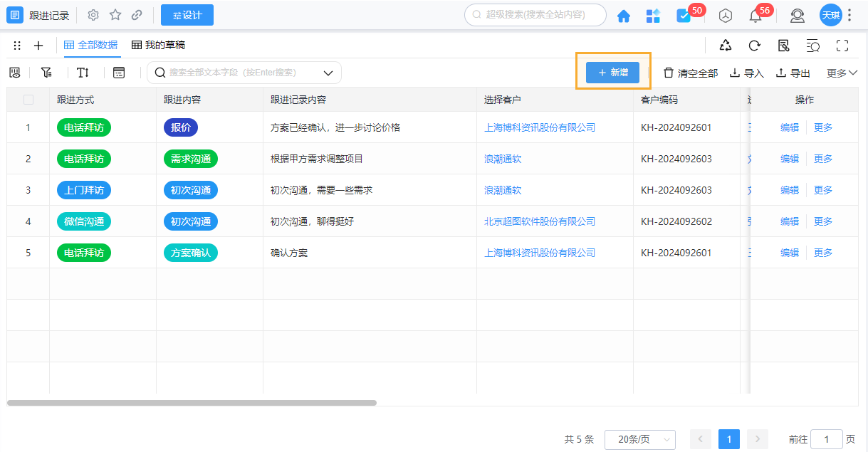Image resolution: width=868 pixels, height=452 pixels.
Task: Enter fullscreen mode via the toolbar icon
Action: (842, 45)
